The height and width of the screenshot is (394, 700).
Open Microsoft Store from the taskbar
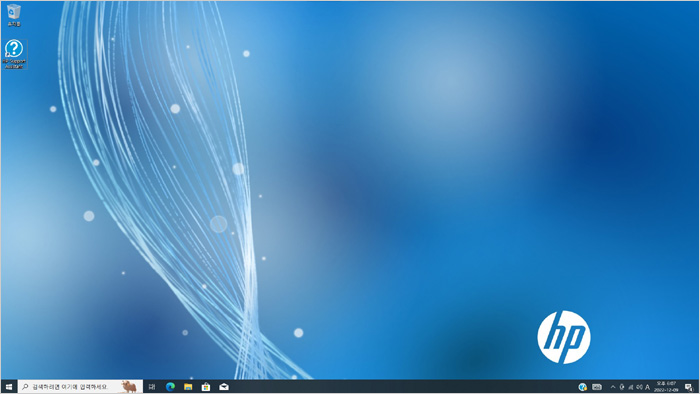pyautogui.click(x=206, y=387)
